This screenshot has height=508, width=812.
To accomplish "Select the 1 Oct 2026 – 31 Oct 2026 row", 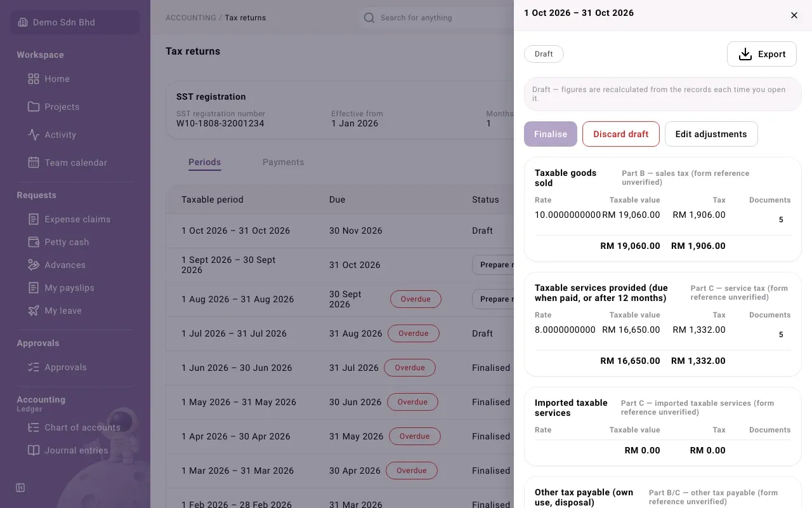I will pos(340,231).
